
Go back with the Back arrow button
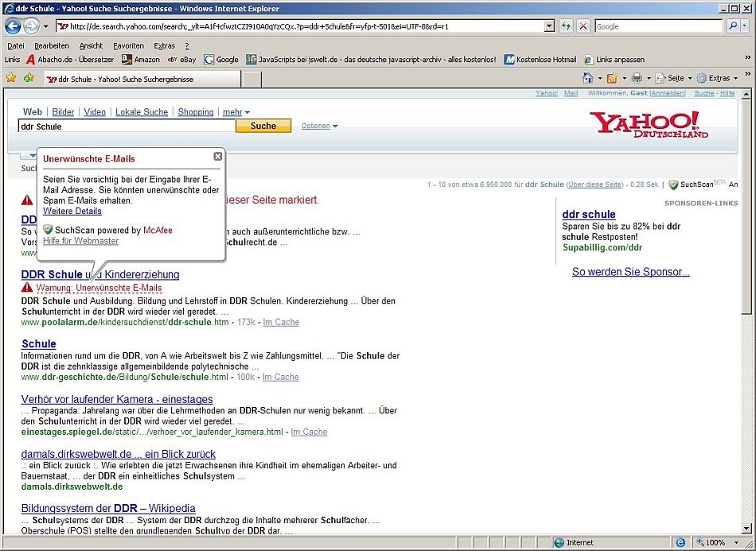[x=13, y=26]
